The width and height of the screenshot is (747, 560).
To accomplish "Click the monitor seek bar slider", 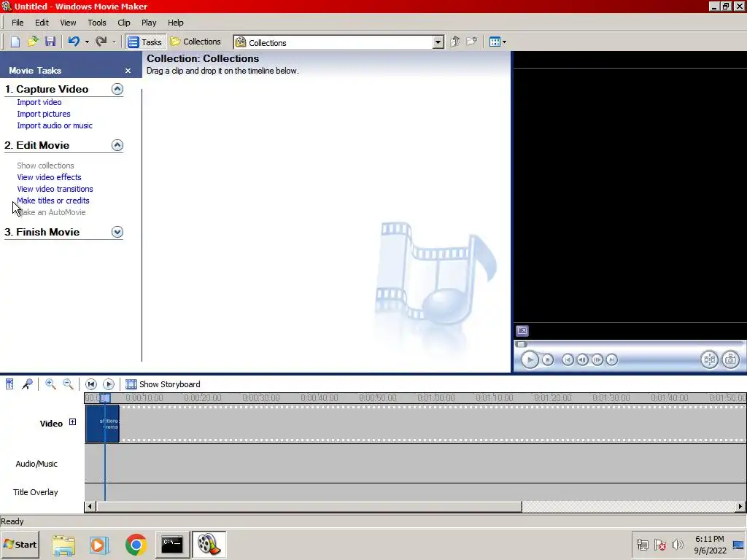I will click(521, 344).
